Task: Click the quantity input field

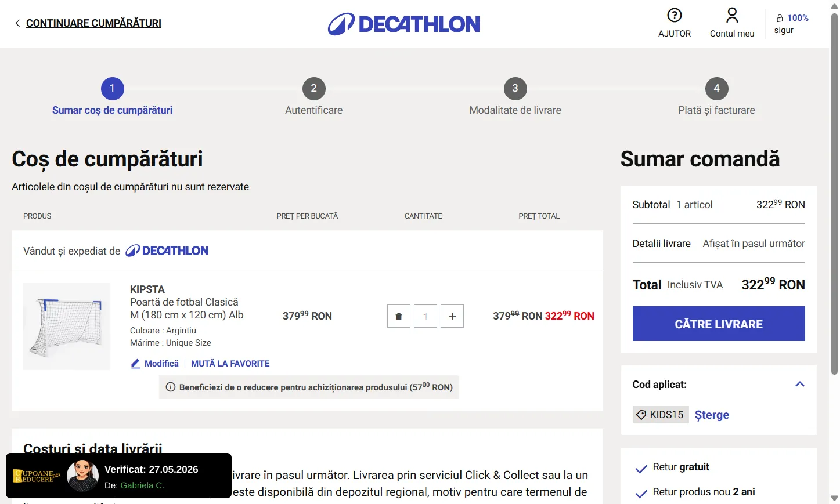Action: [426, 316]
